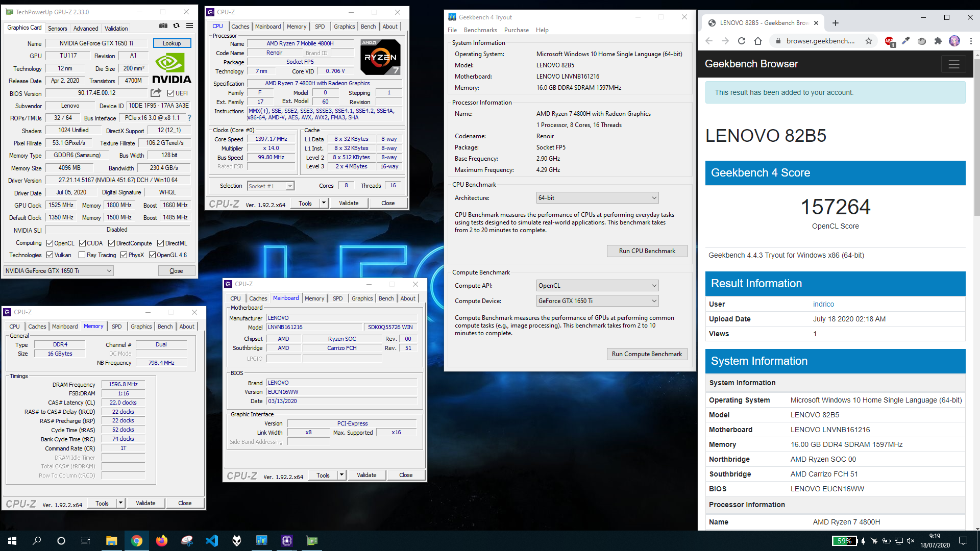Open the Chrome three-dot menu
Screen dimensions: 980x551
[971, 41]
